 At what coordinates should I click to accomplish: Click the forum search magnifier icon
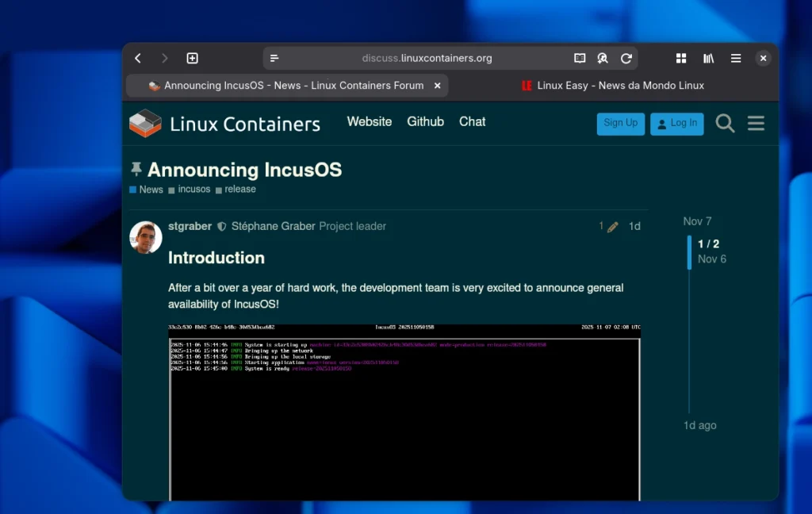725,123
